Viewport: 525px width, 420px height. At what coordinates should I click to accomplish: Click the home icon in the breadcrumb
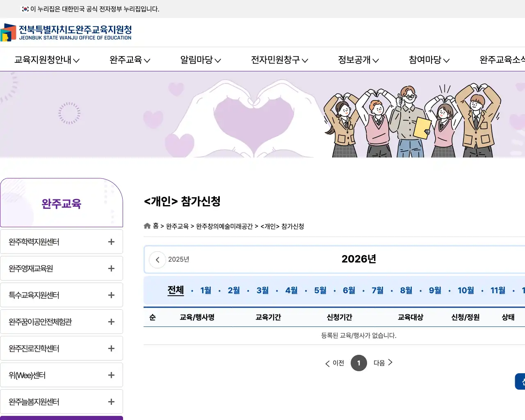147,226
